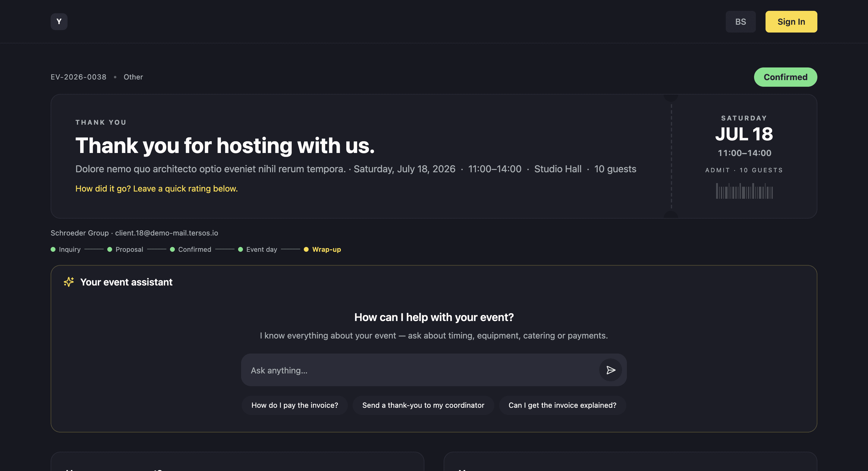The height and width of the screenshot is (471, 868).
Task: Select the Inquiry progress step
Action: [x=66, y=249]
